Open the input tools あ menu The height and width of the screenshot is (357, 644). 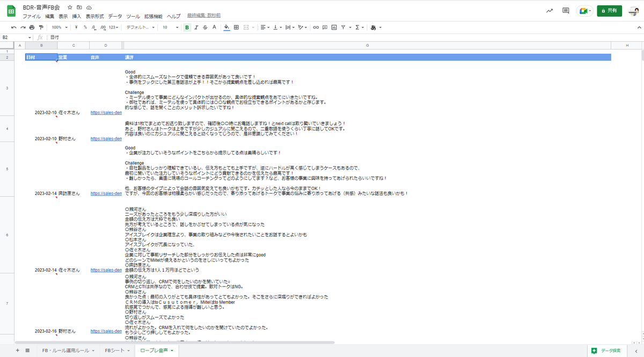(x=376, y=27)
